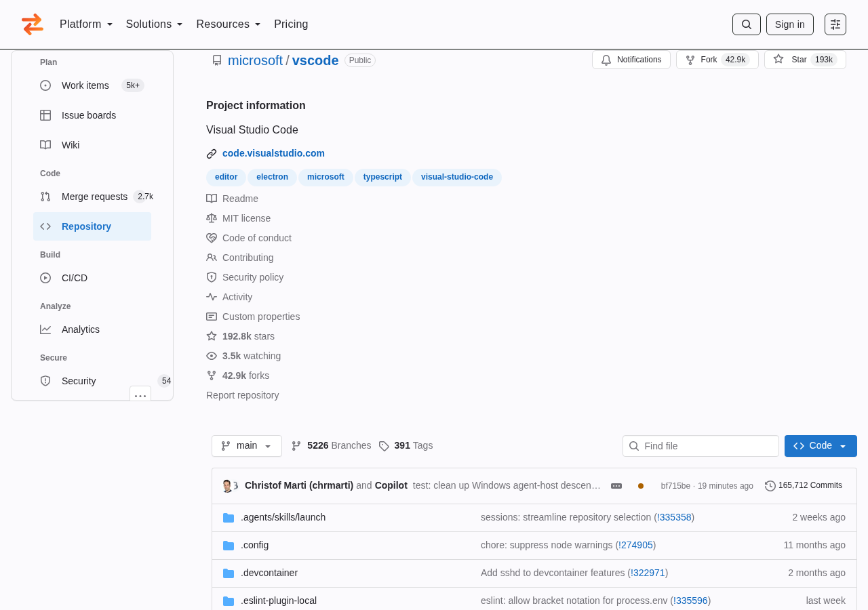
Task: Click the Custom properties note icon
Action: click(x=212, y=317)
